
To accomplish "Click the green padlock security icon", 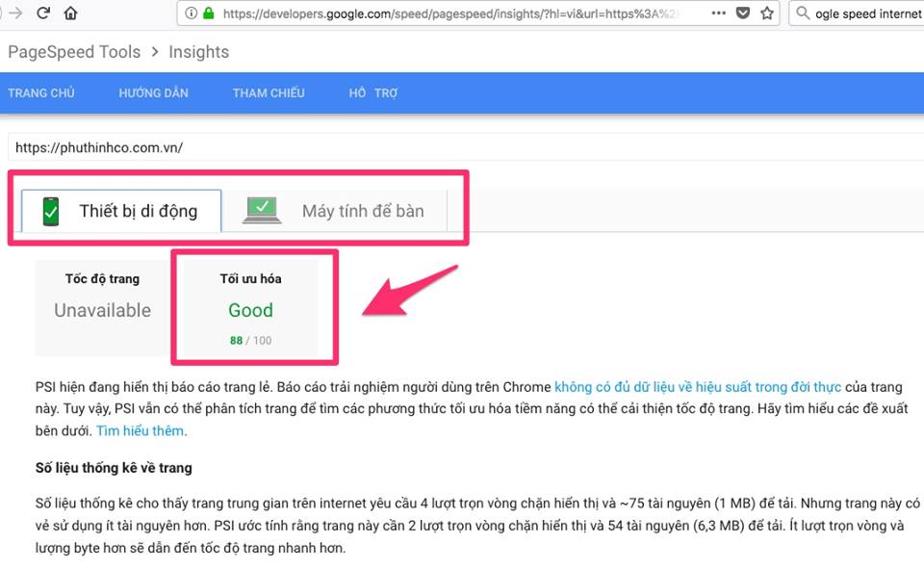I will (209, 13).
